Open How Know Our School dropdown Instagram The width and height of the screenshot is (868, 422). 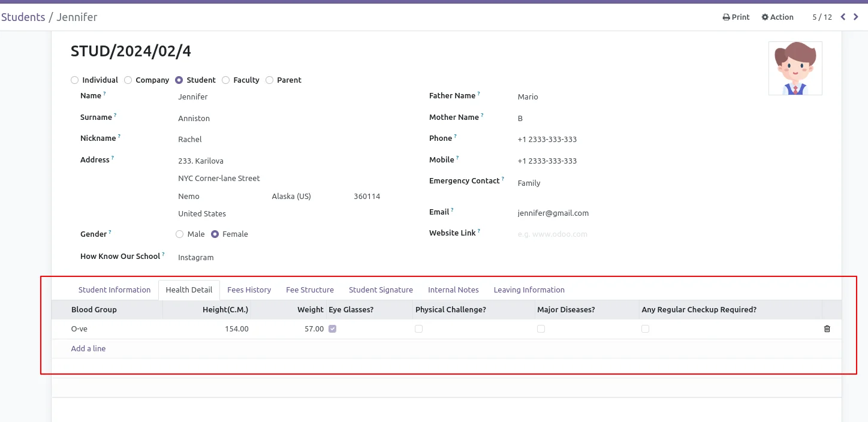pyautogui.click(x=196, y=257)
